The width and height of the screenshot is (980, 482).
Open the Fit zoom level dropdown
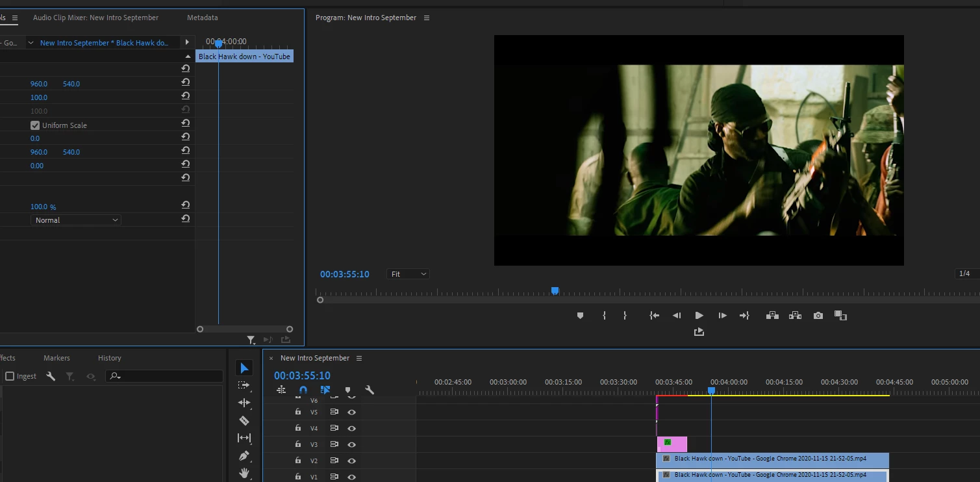point(408,274)
